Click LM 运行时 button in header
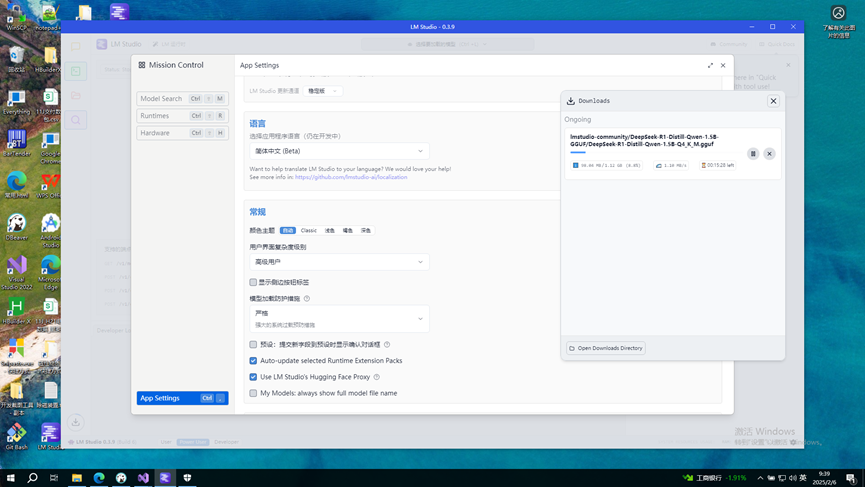 (169, 44)
